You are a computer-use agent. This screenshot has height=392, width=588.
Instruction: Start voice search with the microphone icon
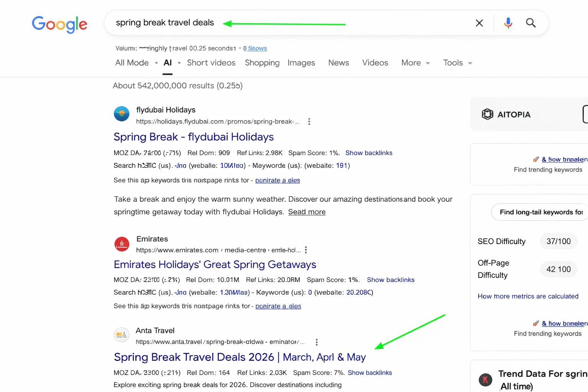(x=508, y=23)
